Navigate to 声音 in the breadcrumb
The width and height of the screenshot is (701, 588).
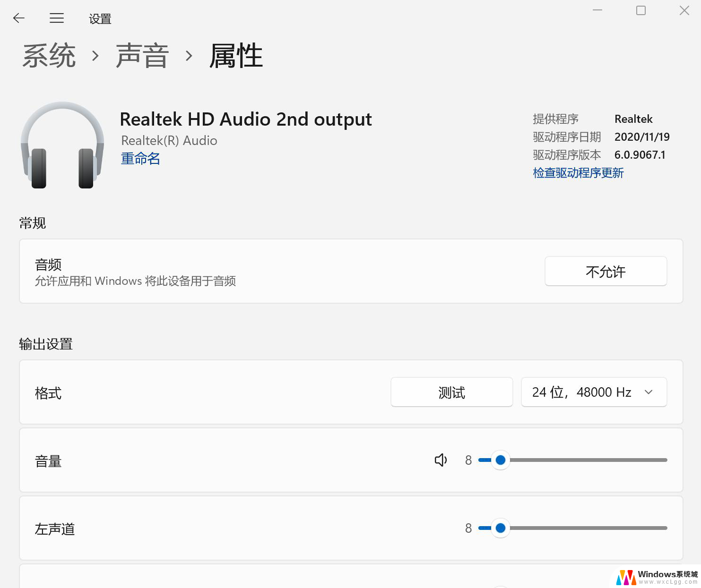142,56
